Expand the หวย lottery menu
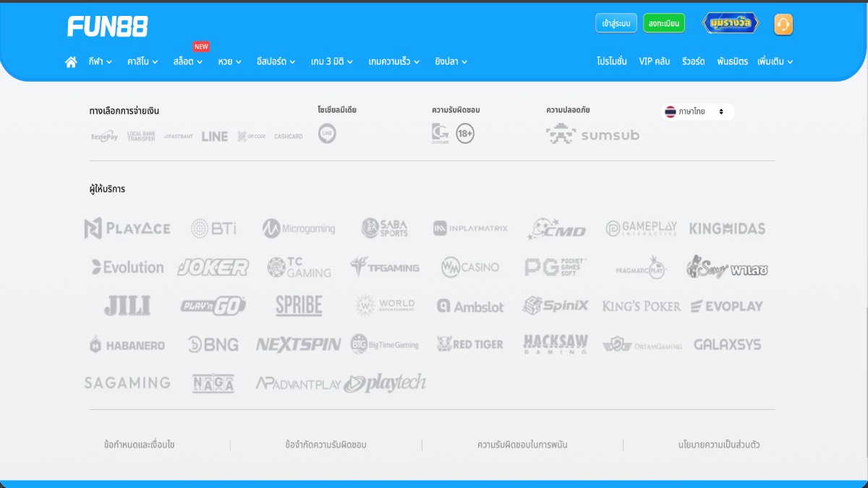868x488 pixels. (230, 62)
